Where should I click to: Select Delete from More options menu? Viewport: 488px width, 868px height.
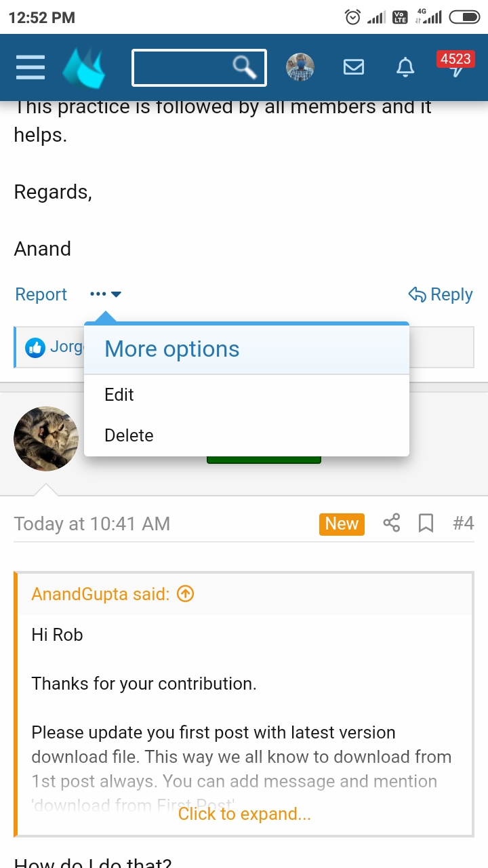coord(129,435)
